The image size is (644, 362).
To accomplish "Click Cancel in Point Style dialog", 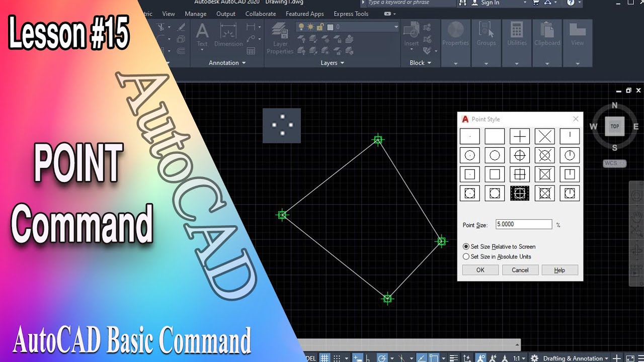I will 520,270.
